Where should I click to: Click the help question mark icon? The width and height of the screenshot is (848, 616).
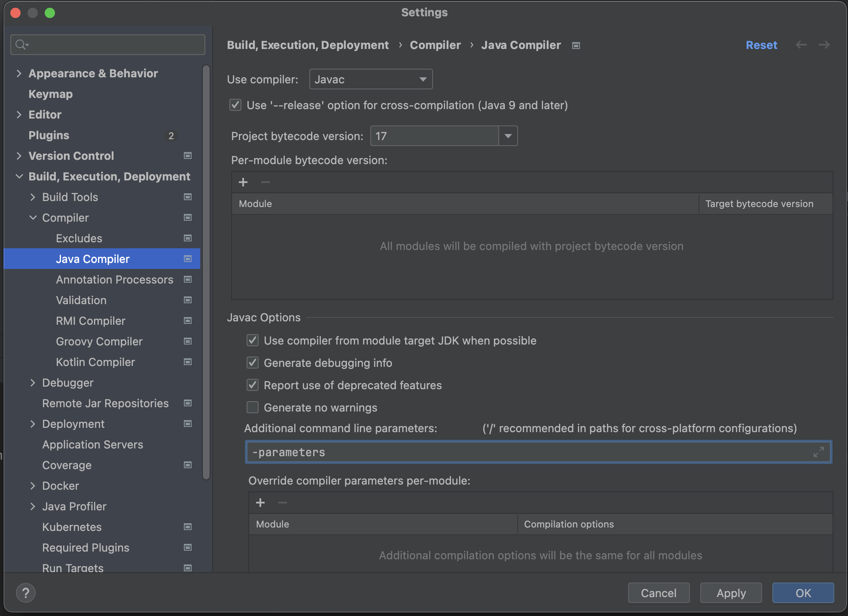click(26, 593)
